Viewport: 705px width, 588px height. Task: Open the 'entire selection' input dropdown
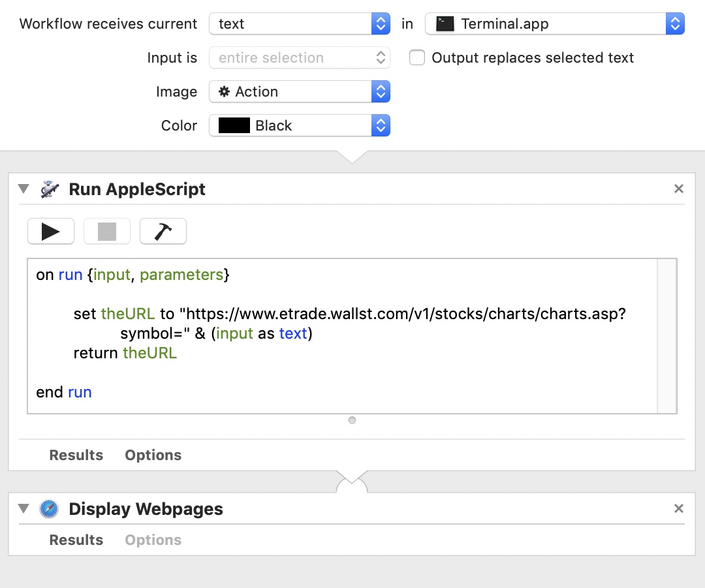point(300,57)
